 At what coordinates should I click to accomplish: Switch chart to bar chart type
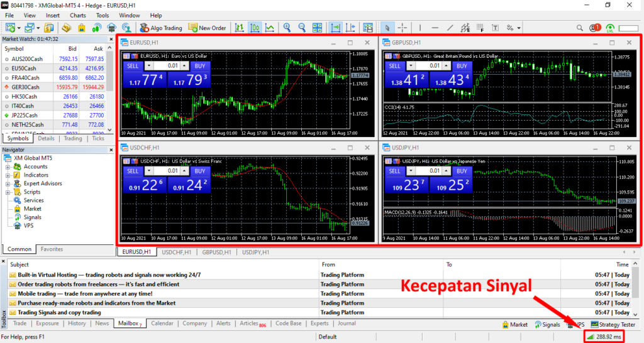239,28
